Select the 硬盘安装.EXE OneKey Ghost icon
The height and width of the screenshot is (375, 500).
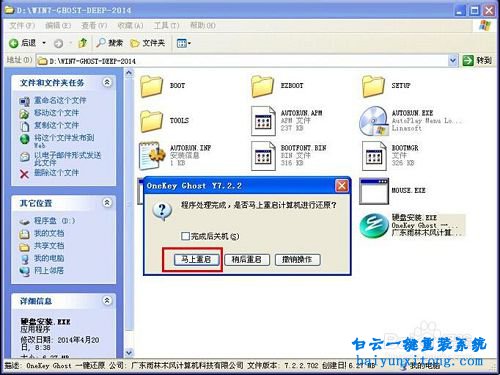click(374, 226)
